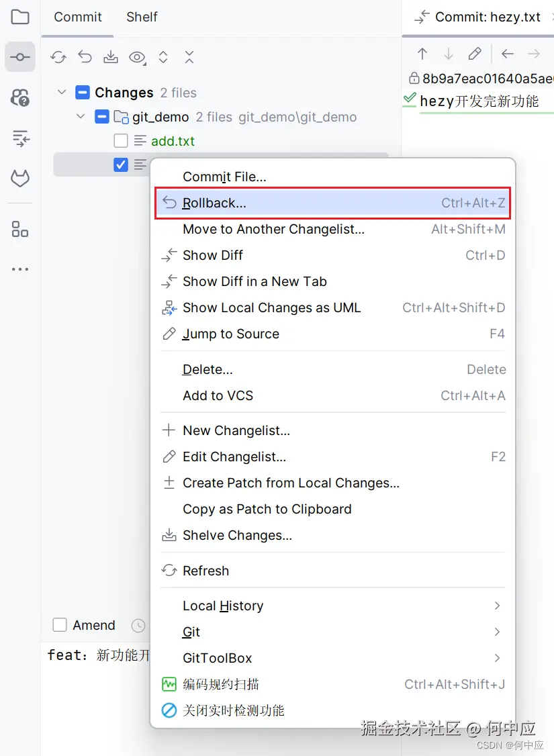554x756 pixels.
Task: Select Add to VCS menu entry
Action: pos(332,395)
